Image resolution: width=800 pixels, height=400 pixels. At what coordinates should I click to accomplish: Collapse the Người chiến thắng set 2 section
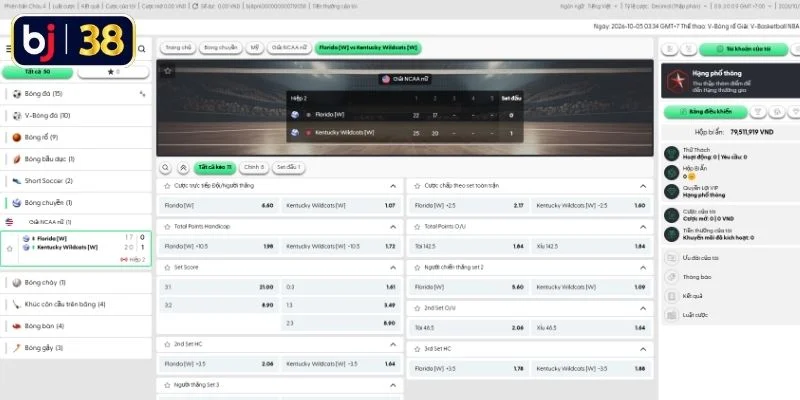643,267
